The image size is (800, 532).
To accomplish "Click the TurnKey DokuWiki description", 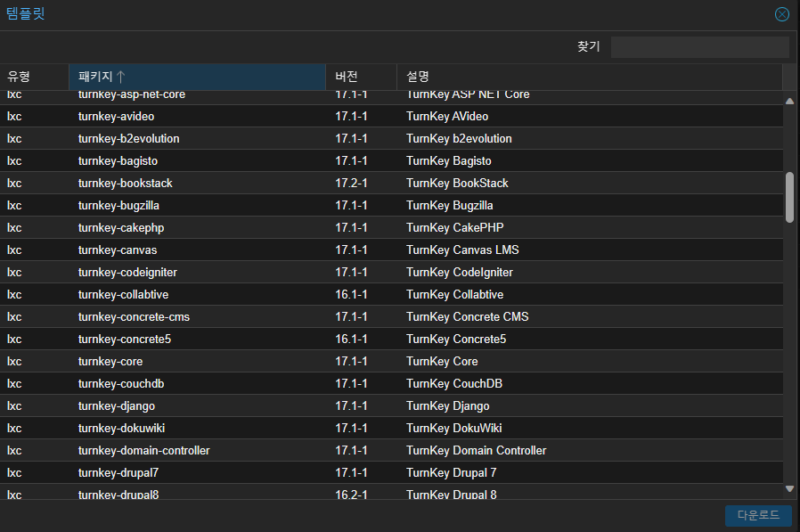I will coord(453,429).
